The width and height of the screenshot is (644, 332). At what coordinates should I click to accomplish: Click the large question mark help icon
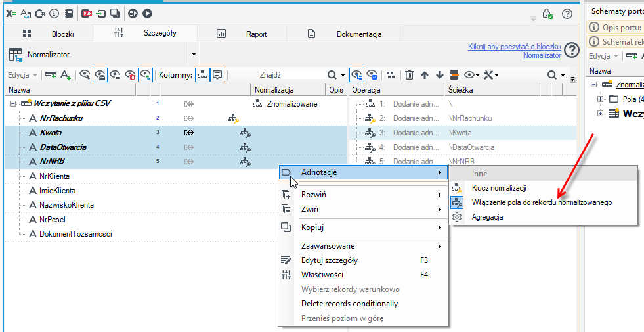click(571, 50)
